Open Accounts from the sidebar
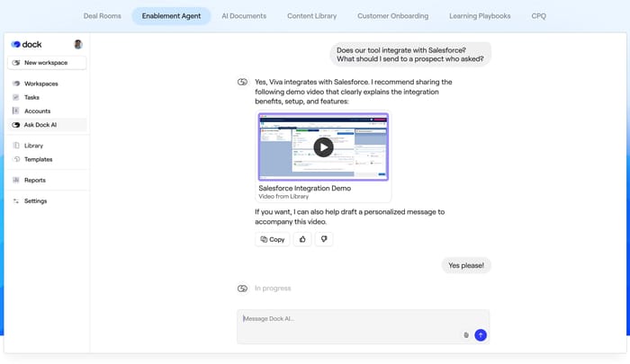Screen dimensions: 630x364 click(x=37, y=111)
